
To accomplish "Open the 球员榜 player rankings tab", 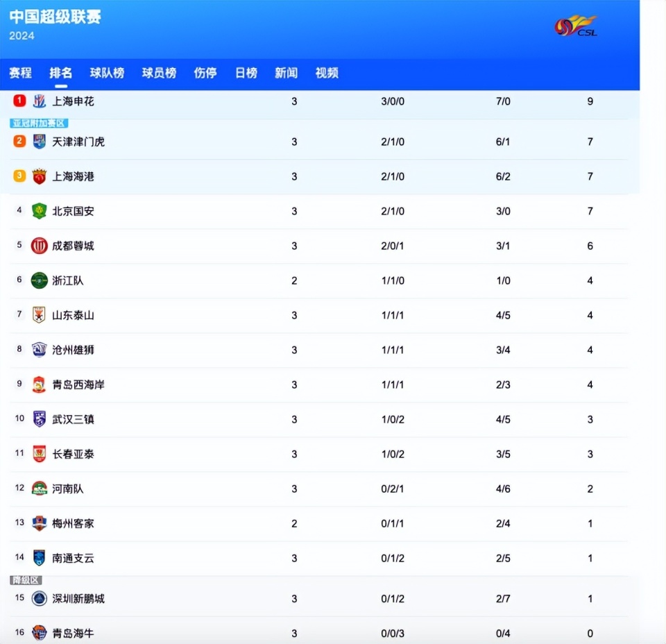I will point(159,73).
